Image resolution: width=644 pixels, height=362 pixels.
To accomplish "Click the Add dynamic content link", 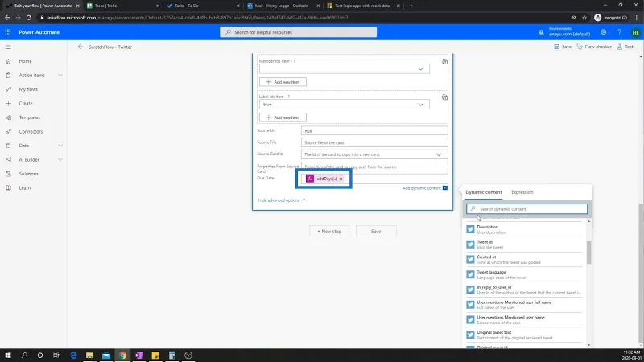I will (421, 188).
